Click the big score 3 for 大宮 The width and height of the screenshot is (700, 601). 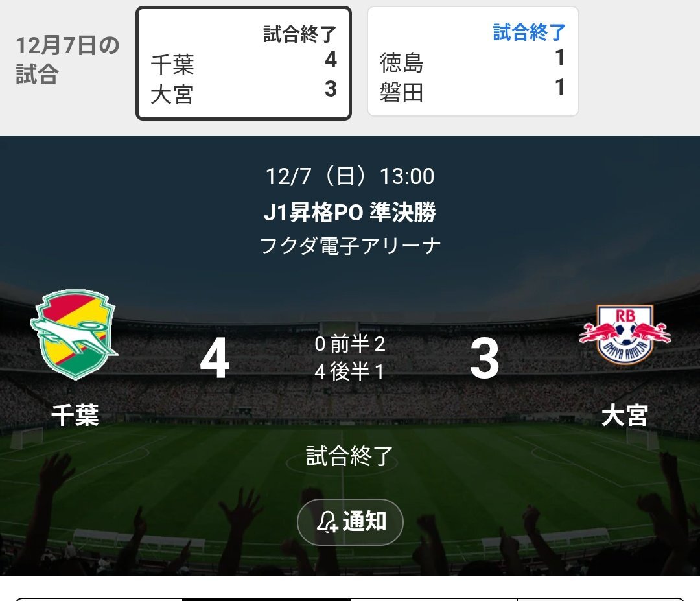484,358
